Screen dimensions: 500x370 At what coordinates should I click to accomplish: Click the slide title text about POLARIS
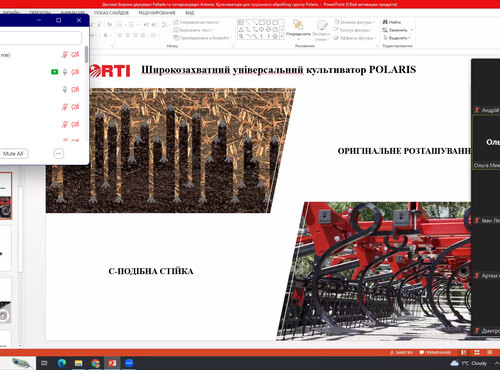279,70
